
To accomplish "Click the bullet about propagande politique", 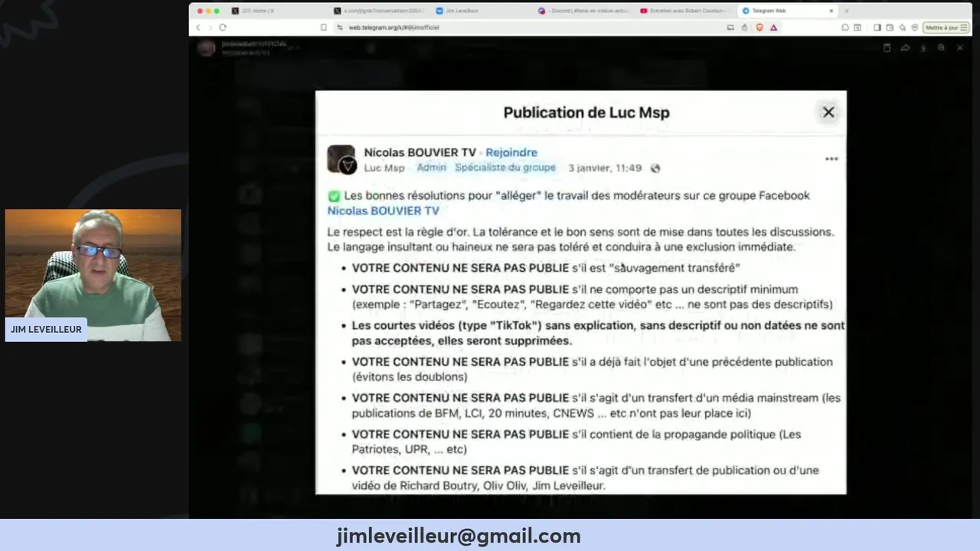I will coord(576,442).
